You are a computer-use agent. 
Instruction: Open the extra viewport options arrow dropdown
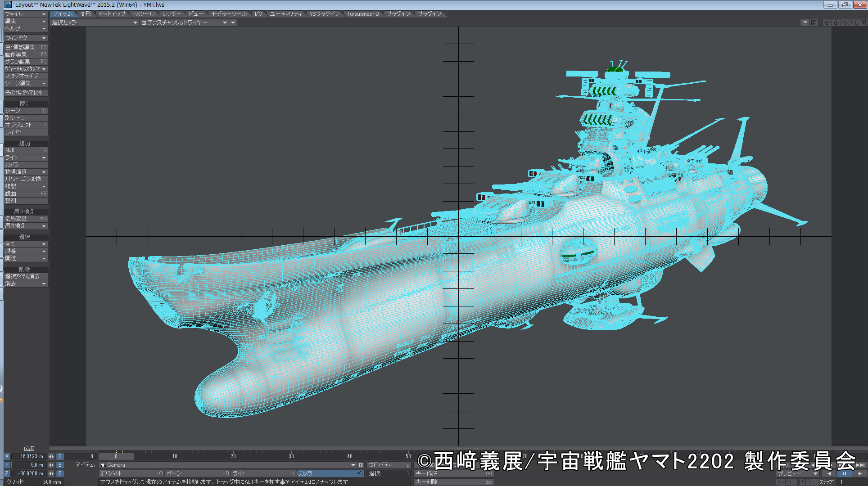point(233,22)
